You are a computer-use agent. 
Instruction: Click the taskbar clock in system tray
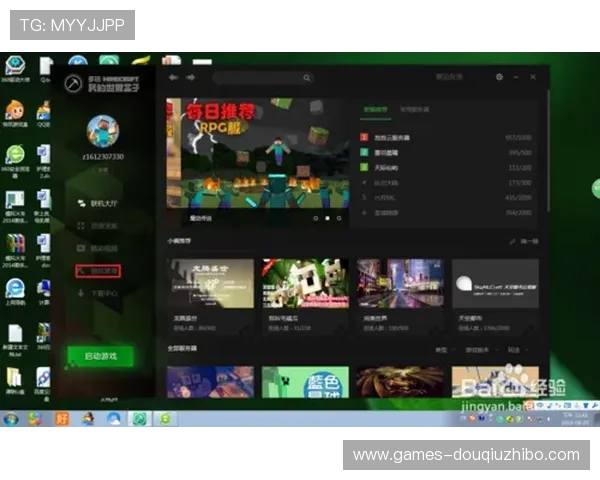click(575, 419)
